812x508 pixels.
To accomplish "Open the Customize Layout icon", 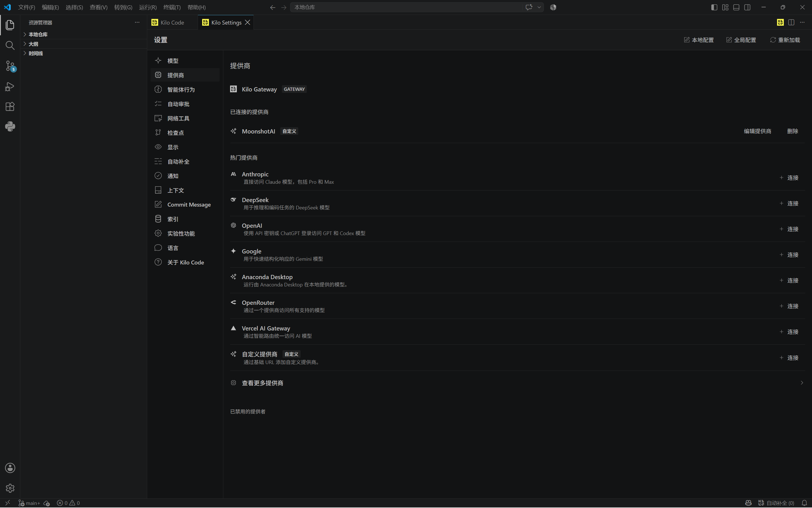I will click(x=725, y=7).
